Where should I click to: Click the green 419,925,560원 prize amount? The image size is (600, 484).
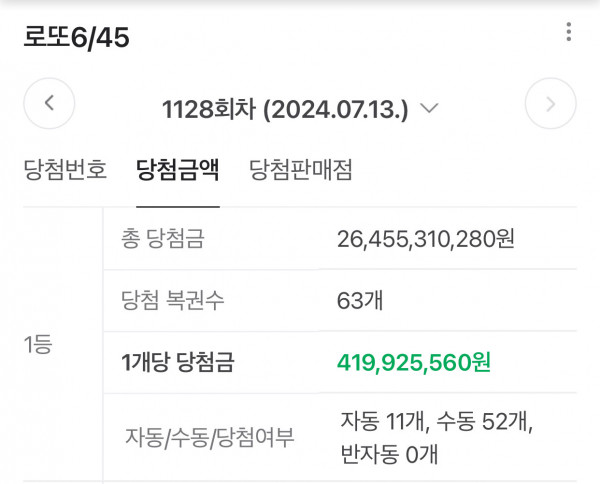pyautogui.click(x=414, y=361)
